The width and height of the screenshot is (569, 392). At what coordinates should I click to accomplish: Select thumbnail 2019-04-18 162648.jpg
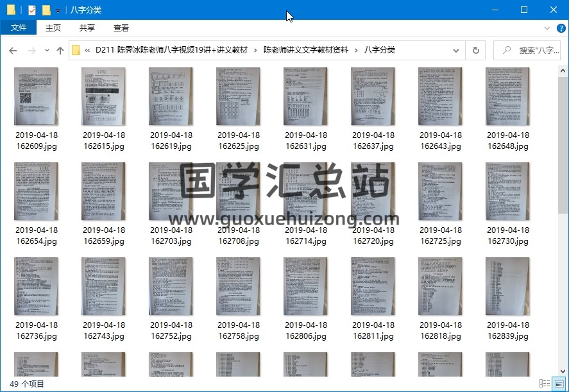coord(507,96)
